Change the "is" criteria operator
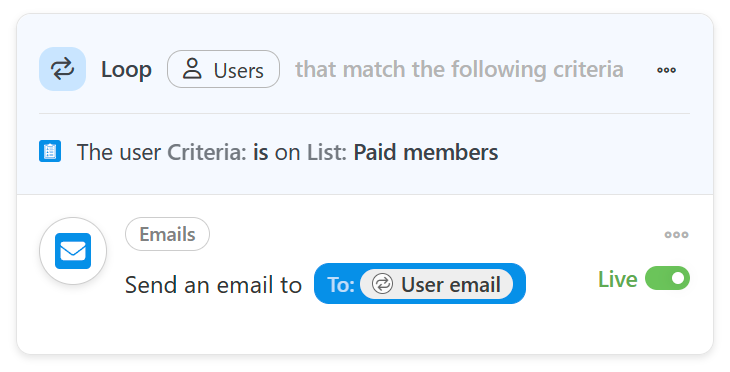Viewport: 730px width, 372px height. (x=261, y=152)
